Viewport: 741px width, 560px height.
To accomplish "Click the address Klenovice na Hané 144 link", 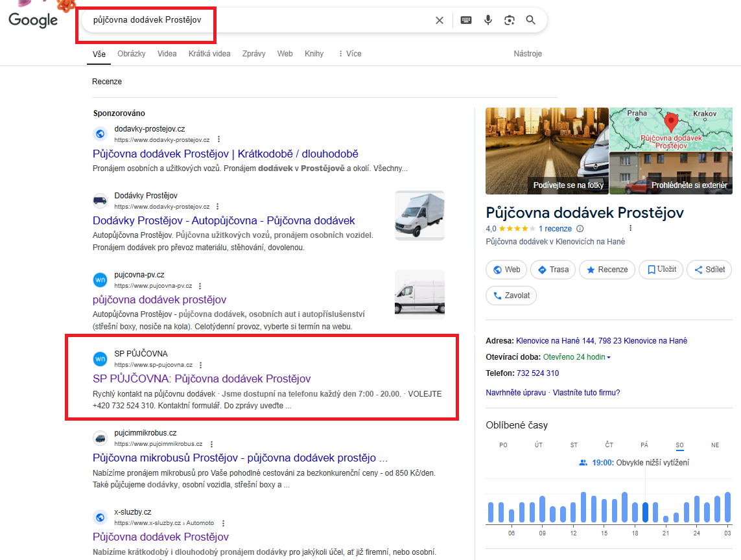I will pyautogui.click(x=602, y=341).
